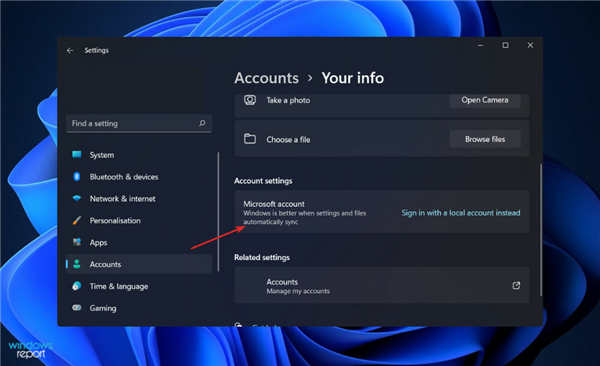Image resolution: width=600 pixels, height=366 pixels.
Task: Minimize the Settings window
Action: (481, 45)
